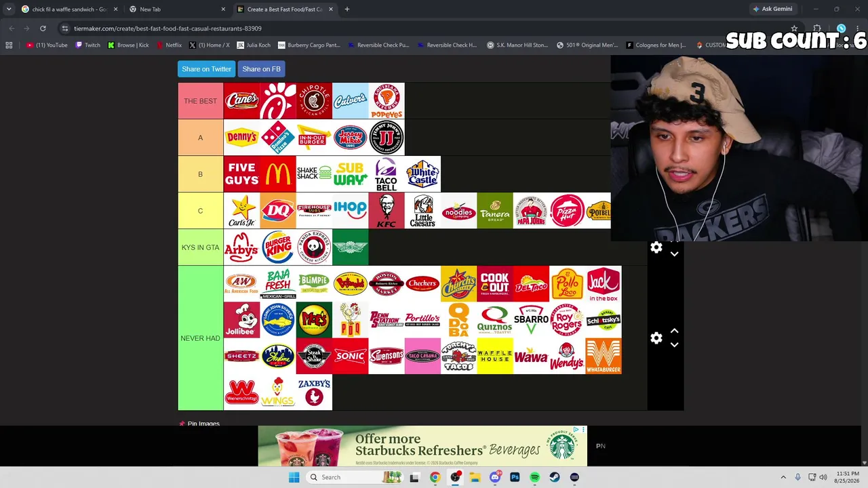Open the Netflix bookmark
Viewport: 868px width, 488px height.
169,45
